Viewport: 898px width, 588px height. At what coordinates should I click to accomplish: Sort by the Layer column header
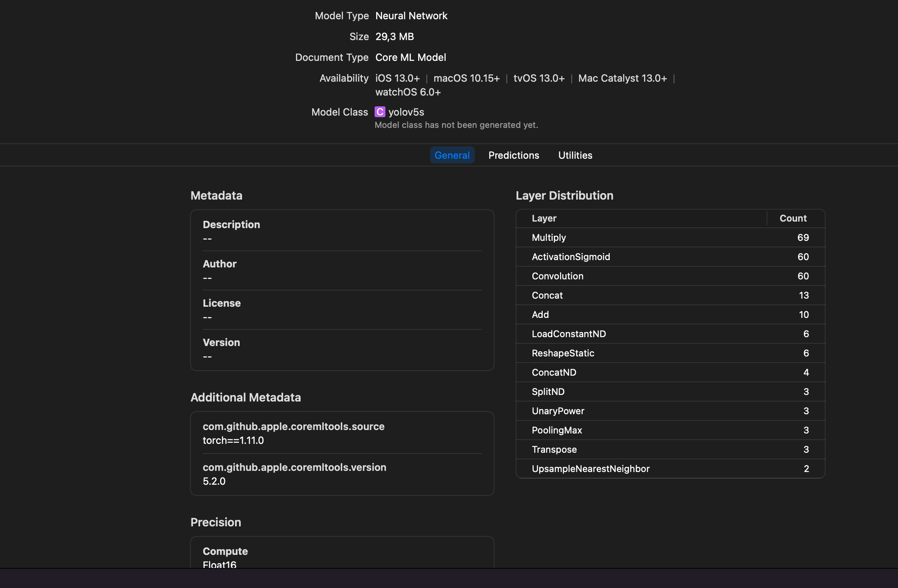tap(543, 218)
